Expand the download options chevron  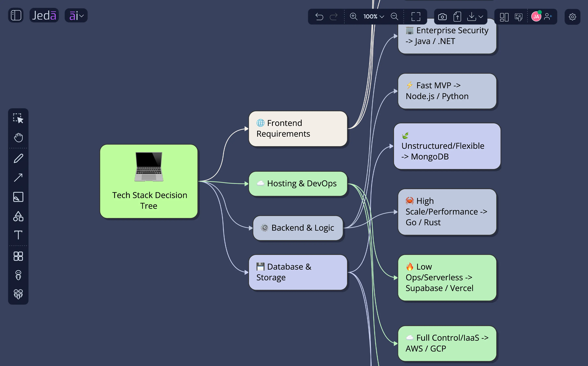tap(481, 17)
